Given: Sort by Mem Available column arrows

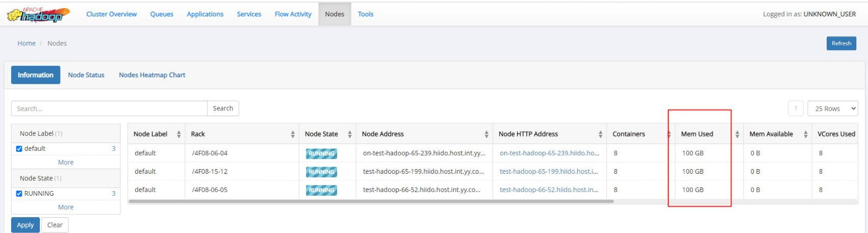Looking at the screenshot, I should click(x=806, y=134).
